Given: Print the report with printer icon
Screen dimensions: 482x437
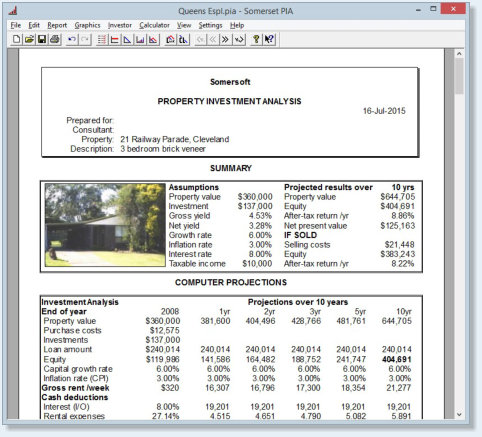Looking at the screenshot, I should click(55, 39).
